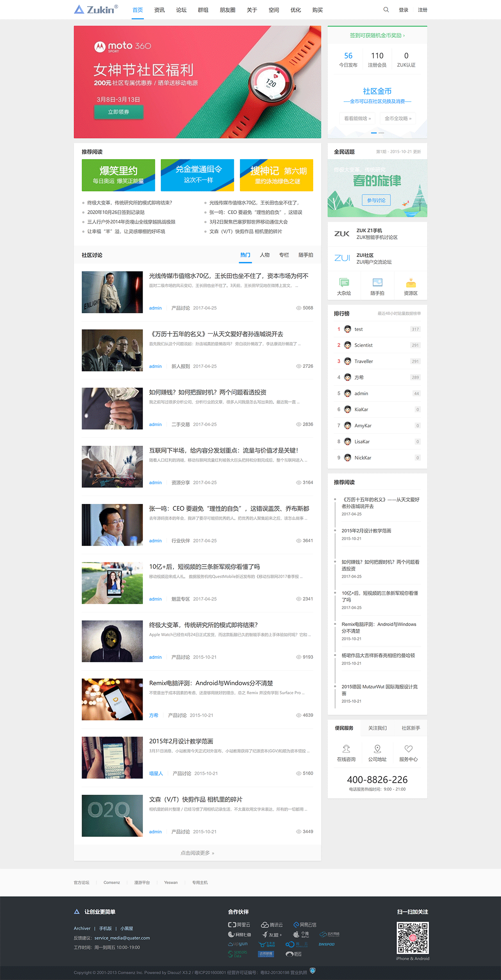Open the 论坛 navigation item

[x=181, y=10]
